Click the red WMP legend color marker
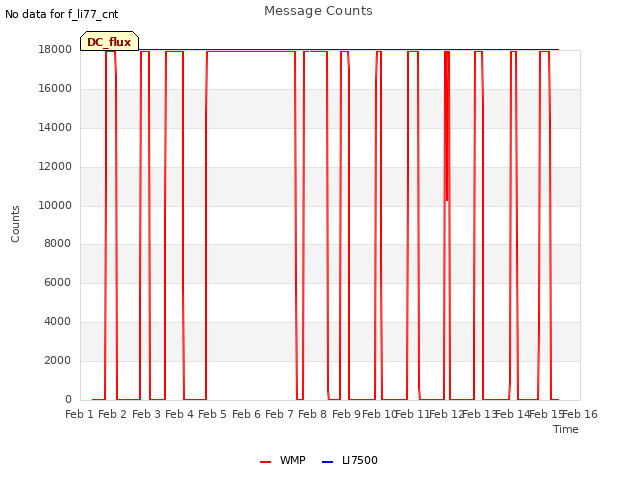 265,462
